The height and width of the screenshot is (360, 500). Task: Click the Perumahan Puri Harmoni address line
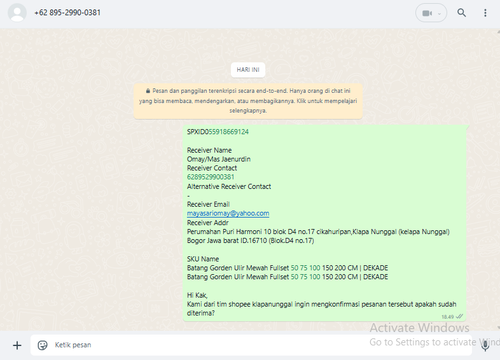318,232
